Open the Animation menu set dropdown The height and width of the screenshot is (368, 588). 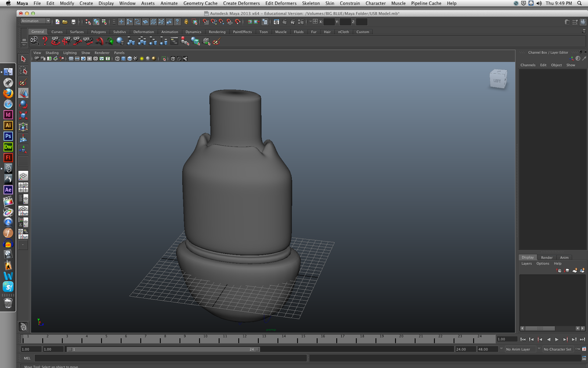coord(35,21)
